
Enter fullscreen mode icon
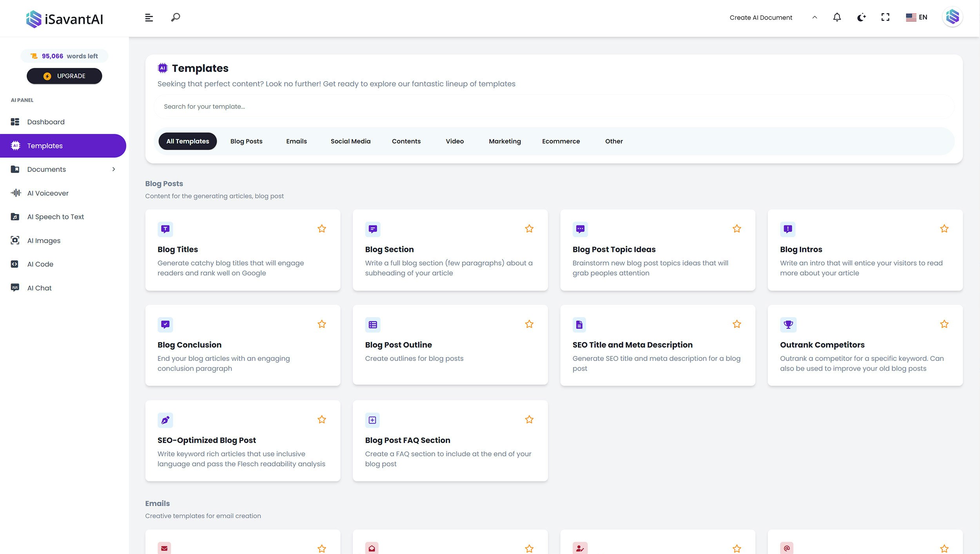pos(885,17)
